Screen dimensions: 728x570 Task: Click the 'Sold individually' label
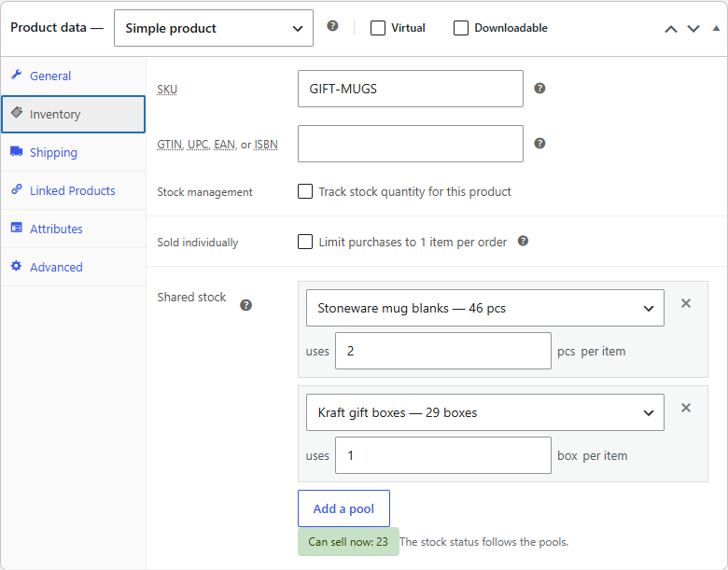click(x=197, y=243)
